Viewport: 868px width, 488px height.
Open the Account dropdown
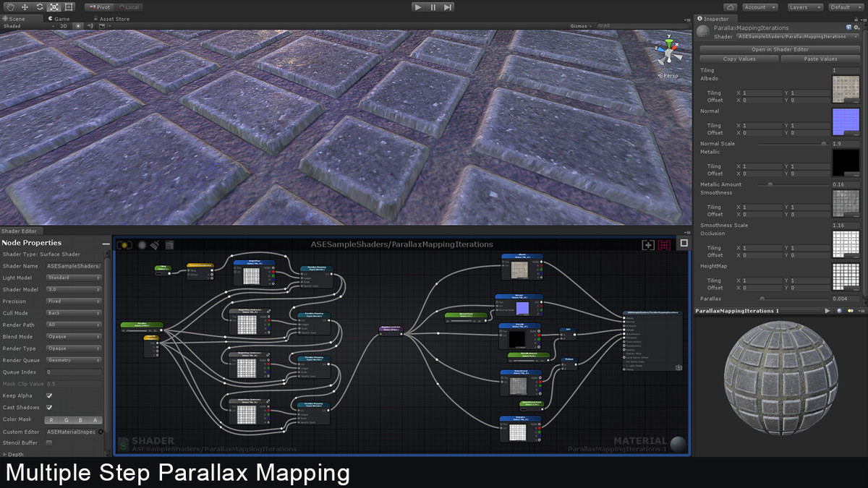pyautogui.click(x=759, y=7)
